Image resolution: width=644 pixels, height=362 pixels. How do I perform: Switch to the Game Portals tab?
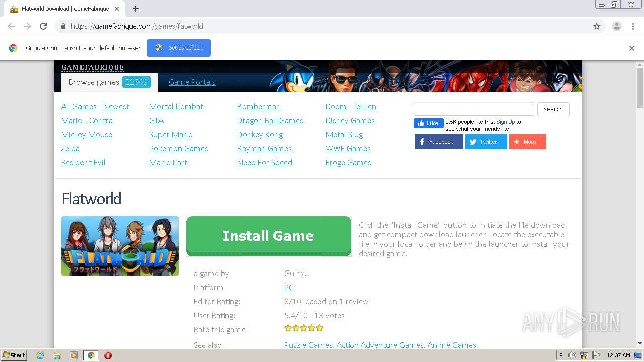192,82
